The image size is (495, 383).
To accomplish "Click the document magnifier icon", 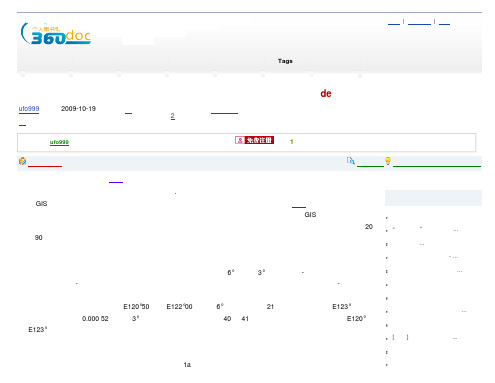I will [x=350, y=161].
